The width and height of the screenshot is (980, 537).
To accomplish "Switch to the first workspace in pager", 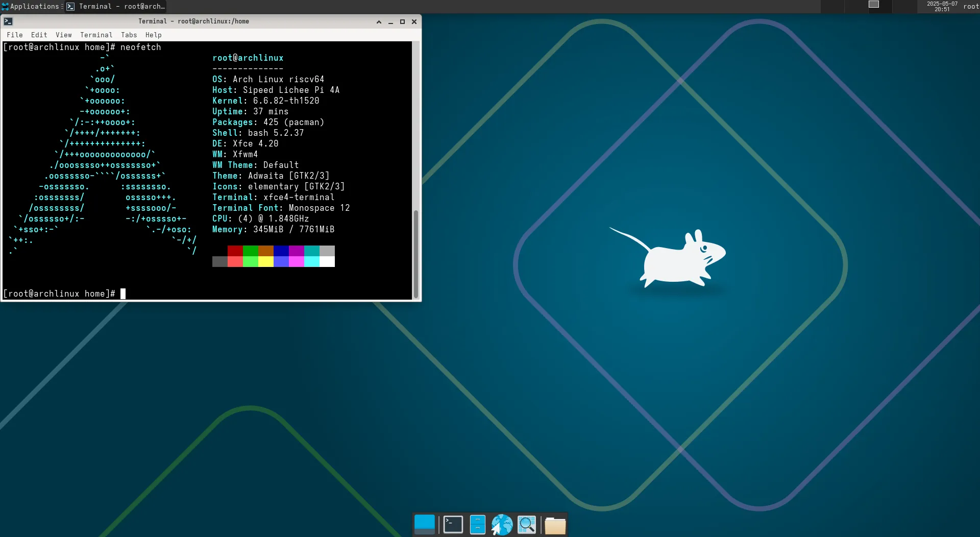I will (x=832, y=7).
